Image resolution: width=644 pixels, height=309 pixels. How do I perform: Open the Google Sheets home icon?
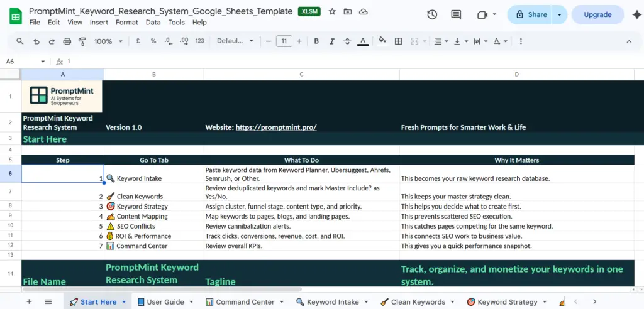tap(16, 17)
